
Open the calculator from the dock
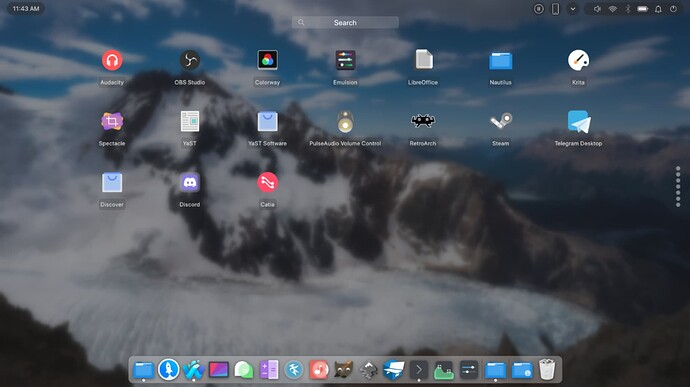(269, 369)
